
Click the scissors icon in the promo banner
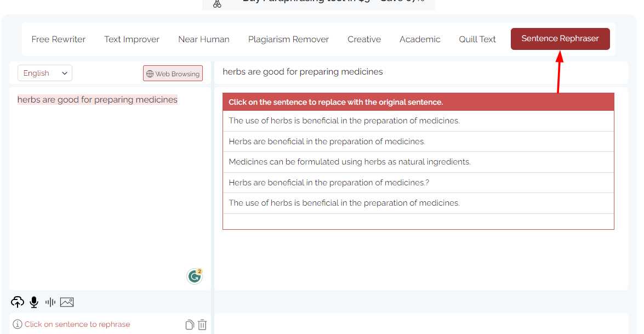[217, 4]
